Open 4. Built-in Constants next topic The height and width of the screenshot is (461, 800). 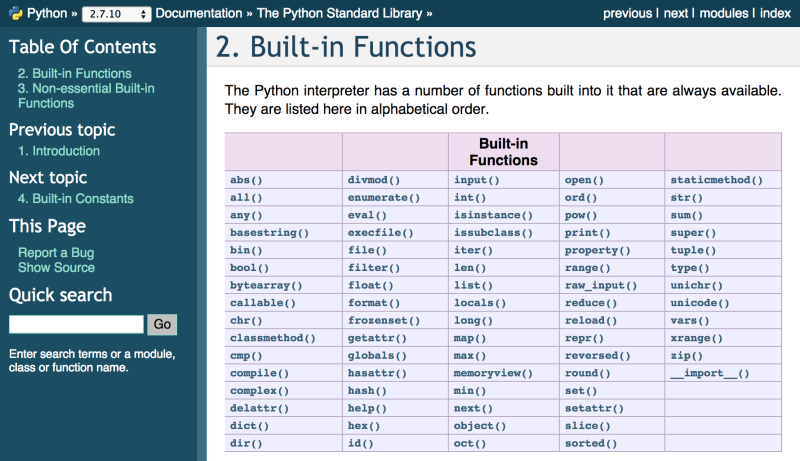click(x=75, y=198)
